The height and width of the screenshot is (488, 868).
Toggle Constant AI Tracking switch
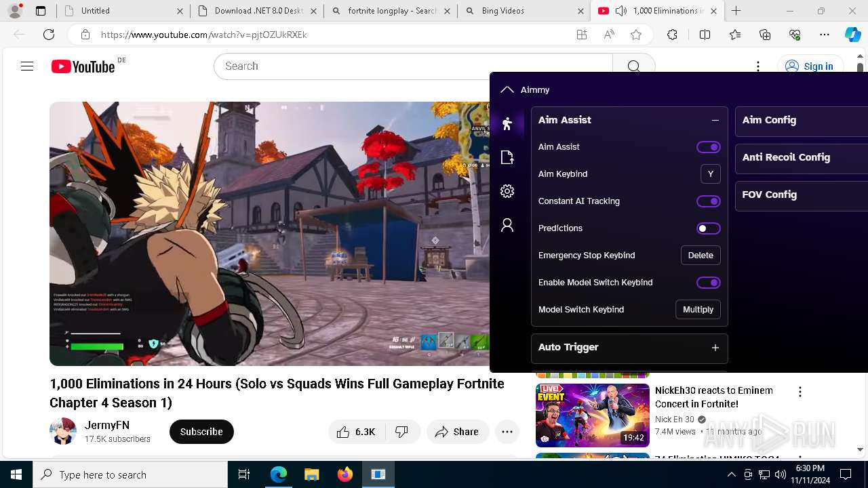[x=709, y=201]
